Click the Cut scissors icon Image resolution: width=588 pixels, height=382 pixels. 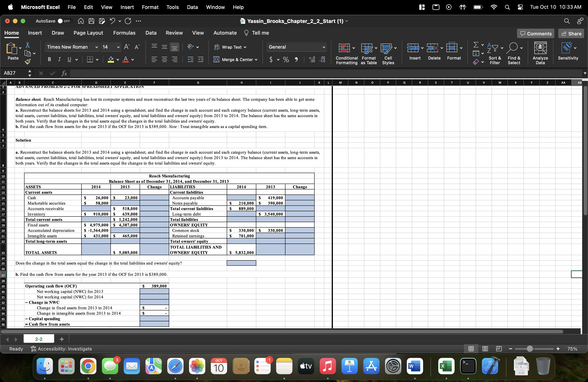tap(28, 45)
